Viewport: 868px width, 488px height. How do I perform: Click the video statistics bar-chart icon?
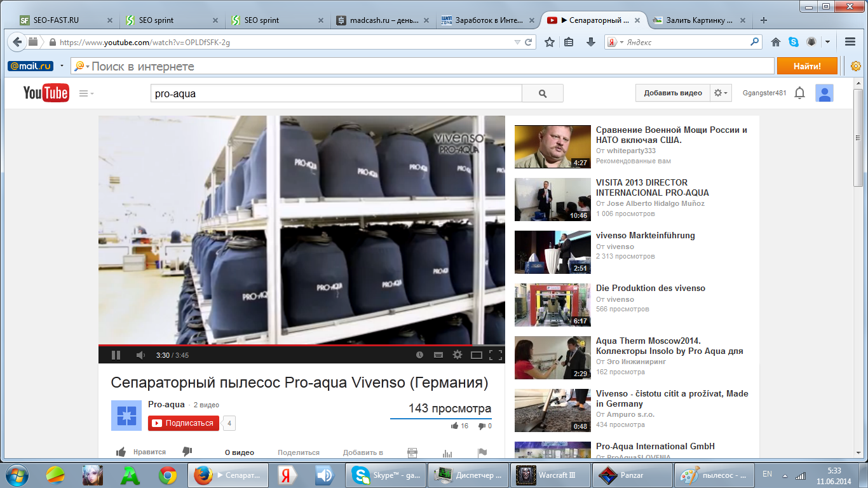[447, 453]
